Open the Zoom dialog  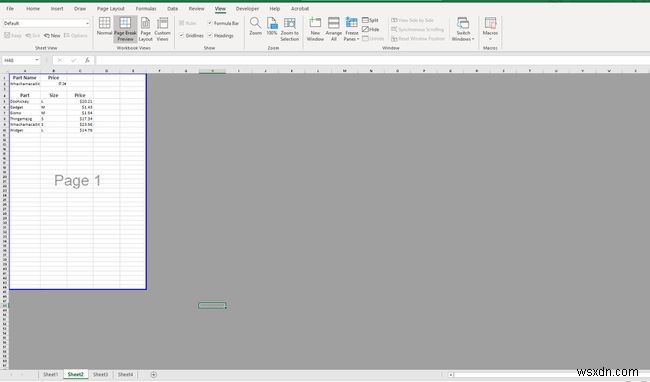point(255,27)
